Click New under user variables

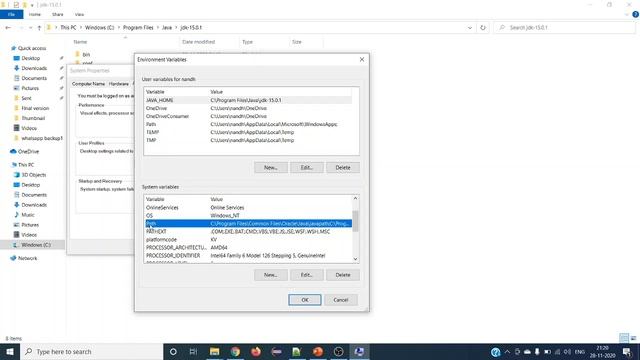tap(271, 167)
